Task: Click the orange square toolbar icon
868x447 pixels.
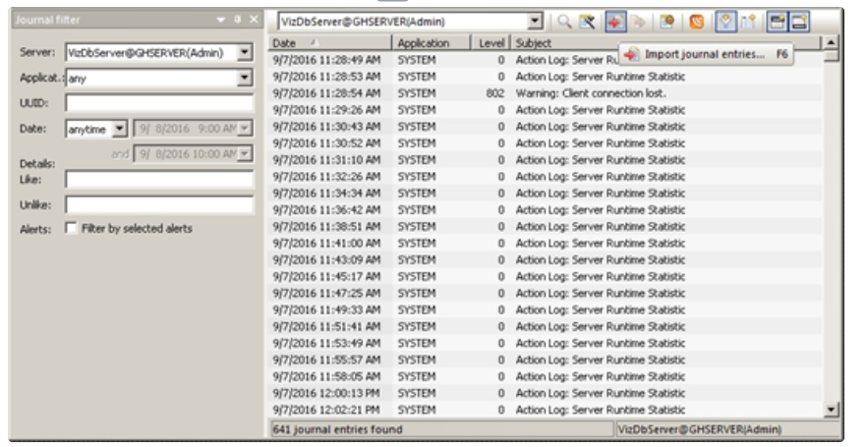Action: coord(697,22)
